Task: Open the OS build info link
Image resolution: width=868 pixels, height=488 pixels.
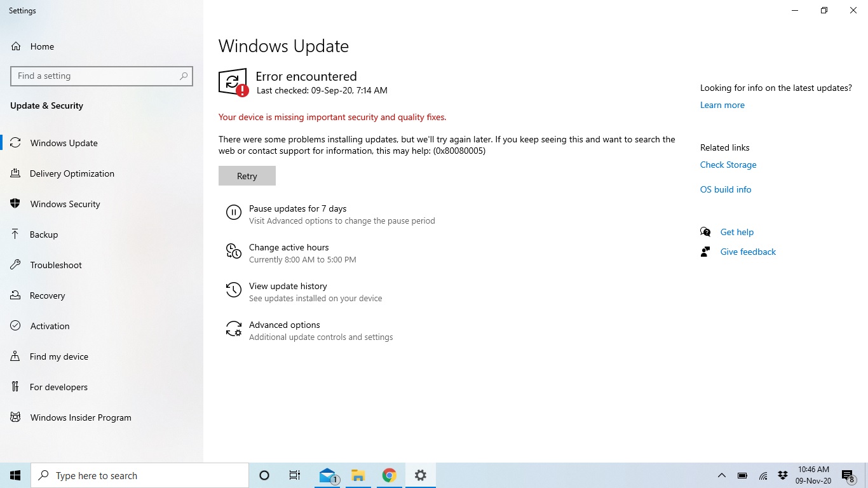Action: [726, 189]
